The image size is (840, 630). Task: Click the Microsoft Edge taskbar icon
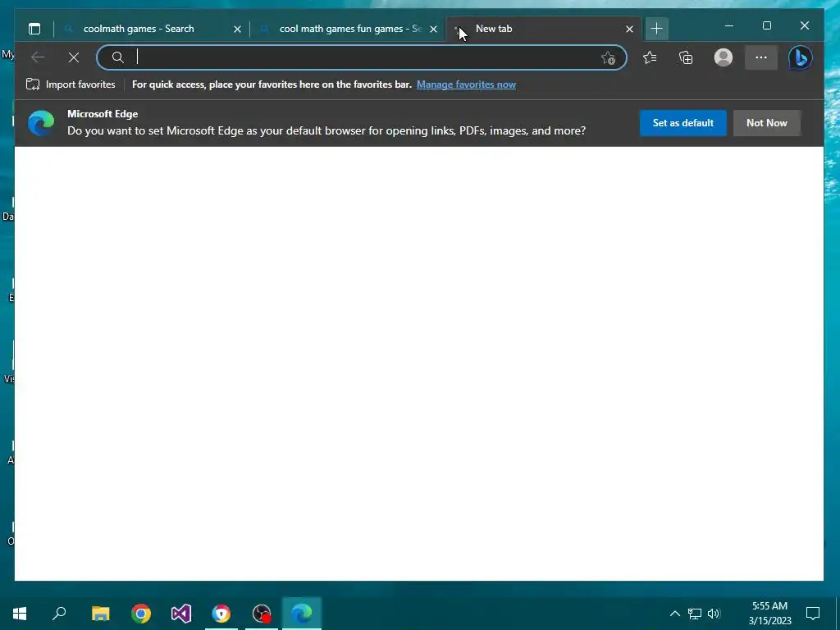(302, 614)
